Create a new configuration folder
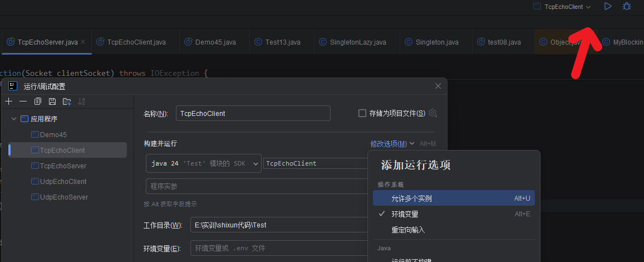The height and width of the screenshot is (262, 644). 67,101
